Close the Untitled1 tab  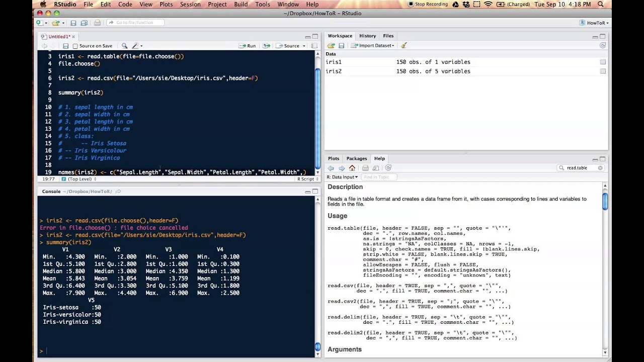73,37
